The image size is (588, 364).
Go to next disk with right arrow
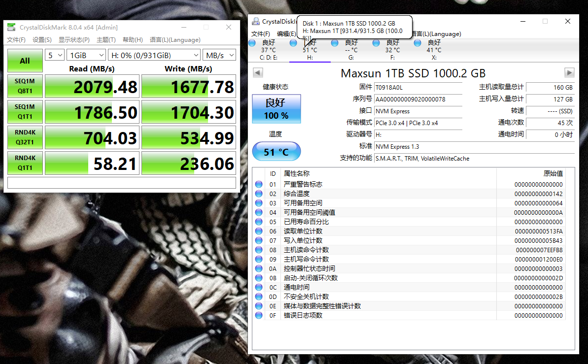click(569, 73)
